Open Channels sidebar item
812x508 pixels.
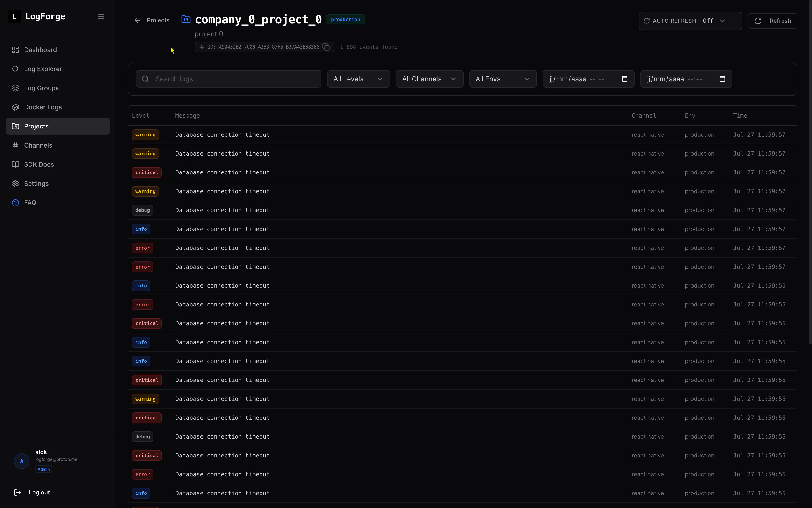pyautogui.click(x=58, y=145)
